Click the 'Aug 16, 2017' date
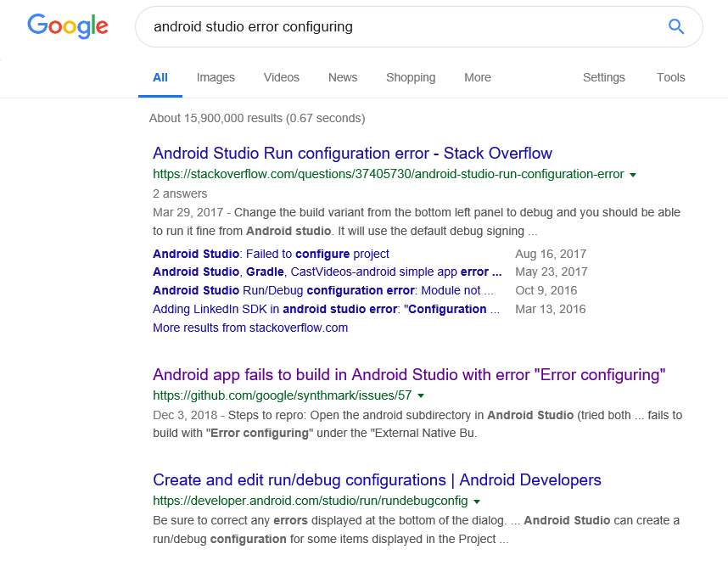Image resolution: width=728 pixels, height=566 pixels. [551, 254]
